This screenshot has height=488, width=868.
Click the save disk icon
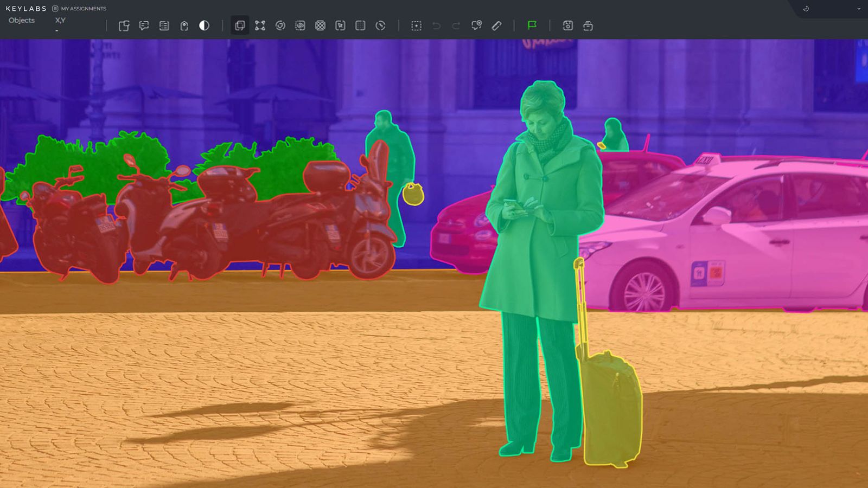click(567, 25)
